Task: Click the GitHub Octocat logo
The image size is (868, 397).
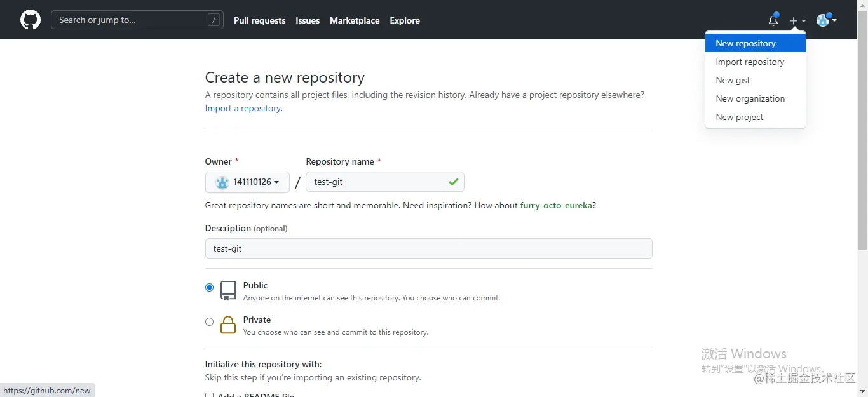Action: (31, 20)
